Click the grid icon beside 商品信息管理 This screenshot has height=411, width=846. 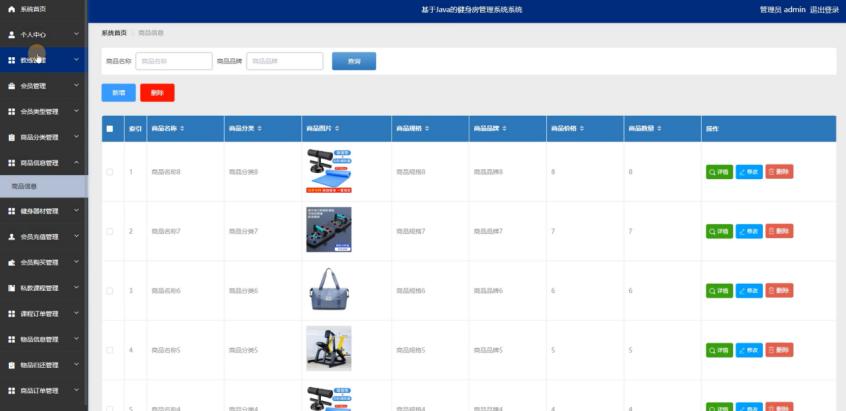pos(11,163)
